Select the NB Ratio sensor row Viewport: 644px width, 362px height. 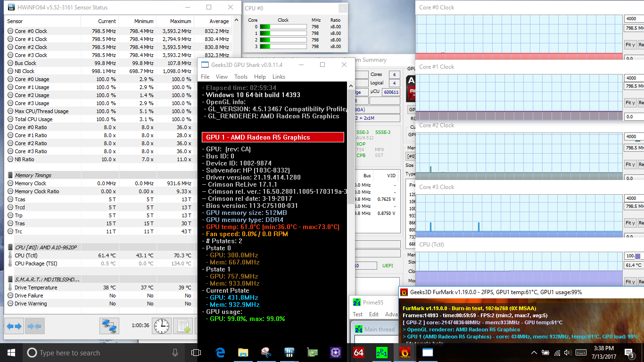119,159
